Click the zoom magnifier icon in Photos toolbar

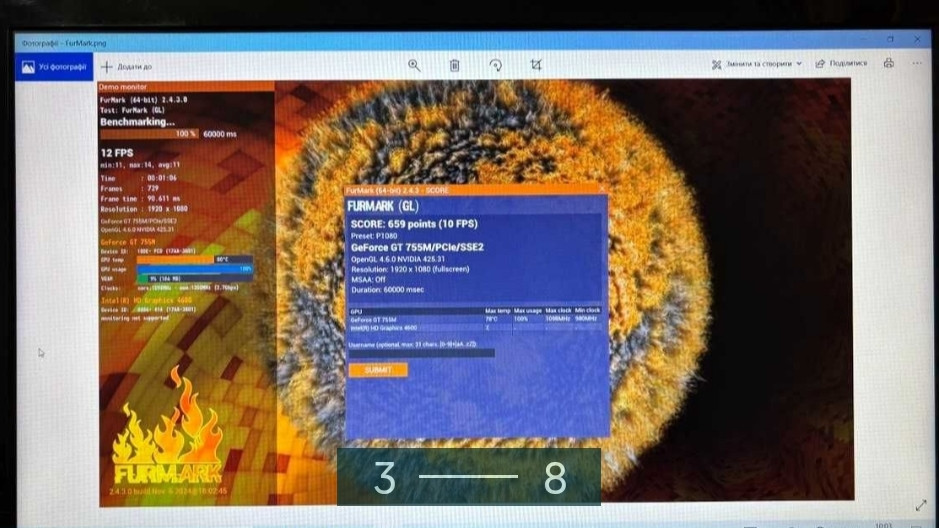(414, 65)
